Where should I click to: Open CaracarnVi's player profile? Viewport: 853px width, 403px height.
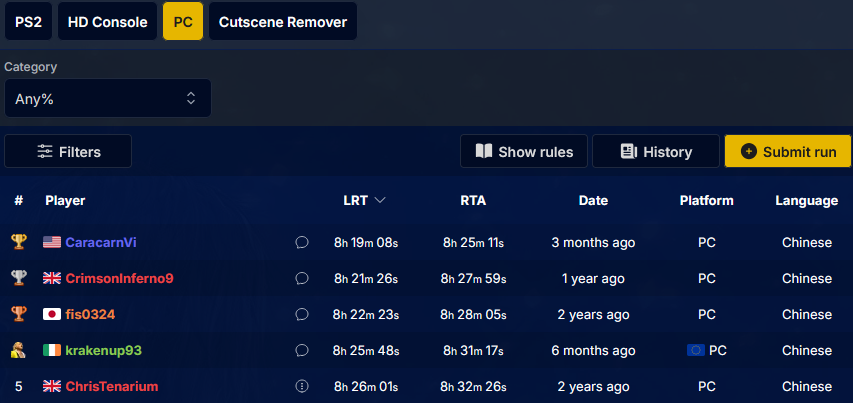click(x=101, y=243)
